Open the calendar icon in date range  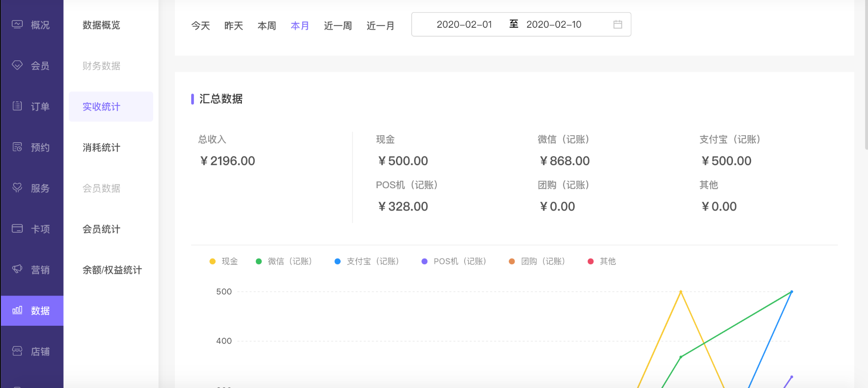click(617, 24)
